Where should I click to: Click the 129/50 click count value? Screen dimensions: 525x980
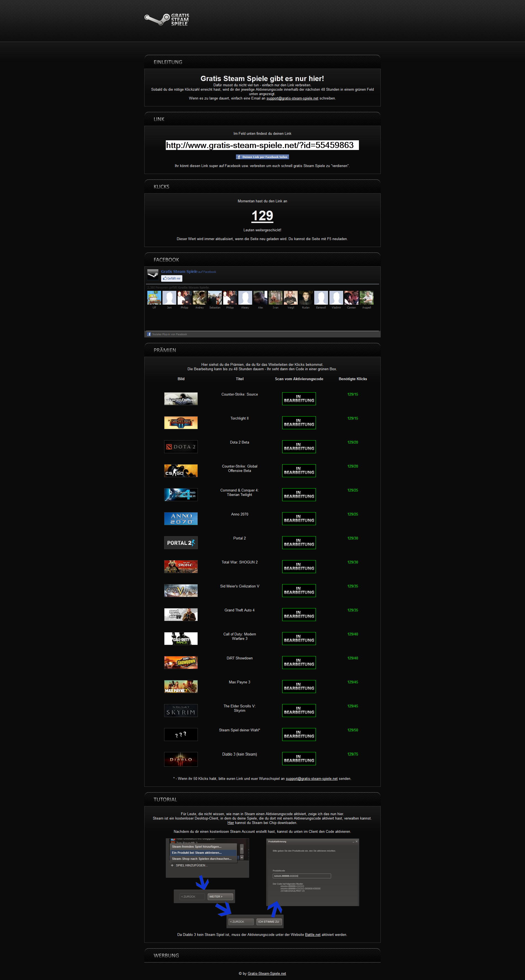click(x=353, y=730)
